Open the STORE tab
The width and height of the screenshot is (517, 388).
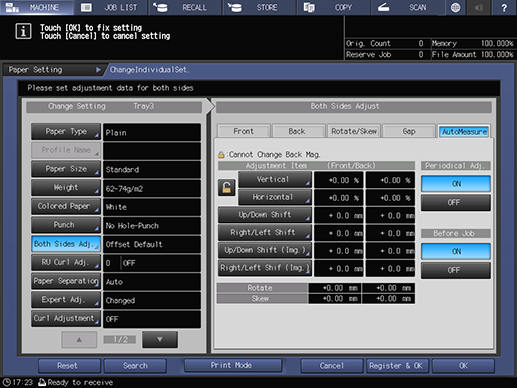coord(260,7)
